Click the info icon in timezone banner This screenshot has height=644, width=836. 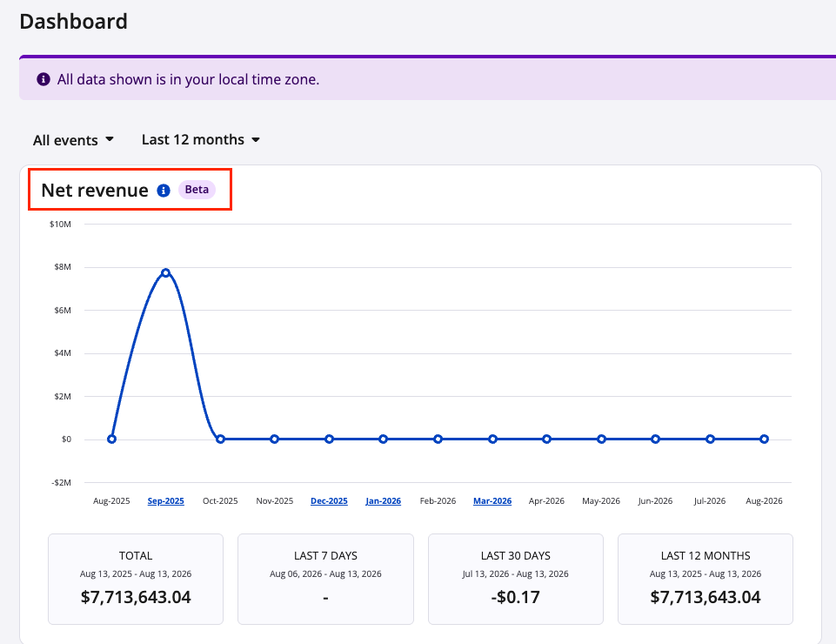coord(43,79)
